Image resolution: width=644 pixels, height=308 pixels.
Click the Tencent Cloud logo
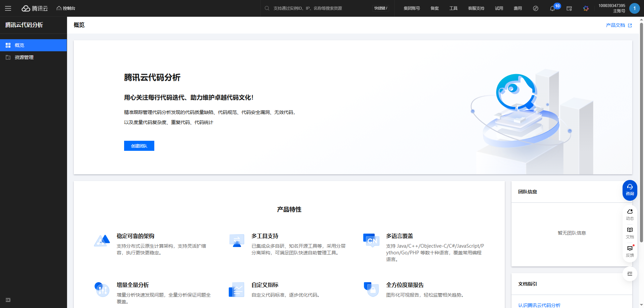coord(35,8)
